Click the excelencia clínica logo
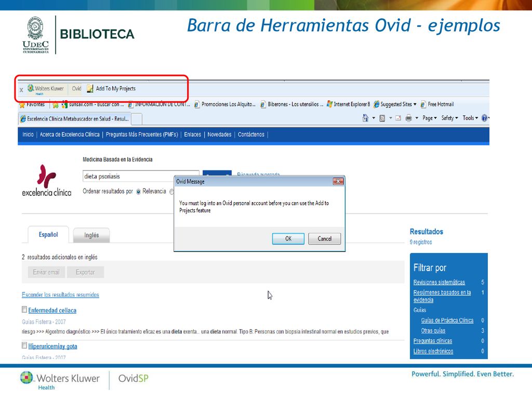The image size is (532, 399). [46, 180]
